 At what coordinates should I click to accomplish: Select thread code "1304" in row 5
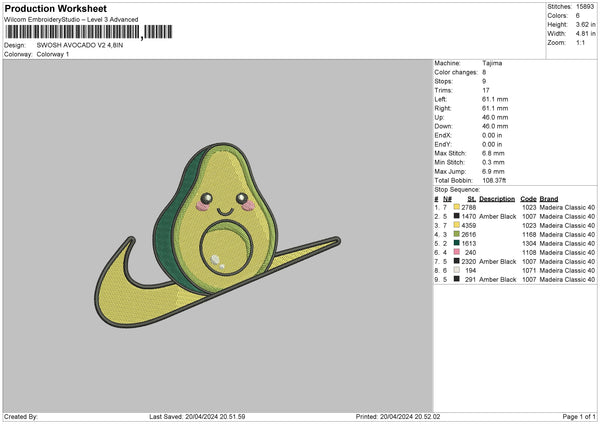pos(529,243)
